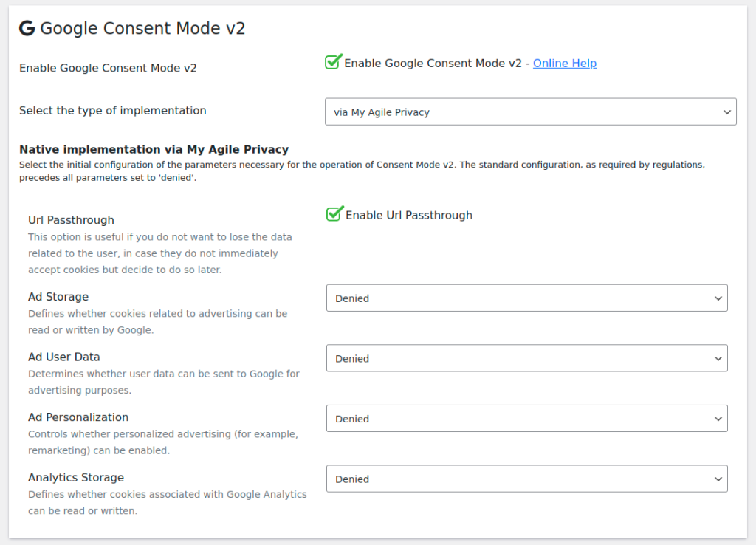Click the chevron on the Ad Personalization dropdown

pyautogui.click(x=717, y=418)
